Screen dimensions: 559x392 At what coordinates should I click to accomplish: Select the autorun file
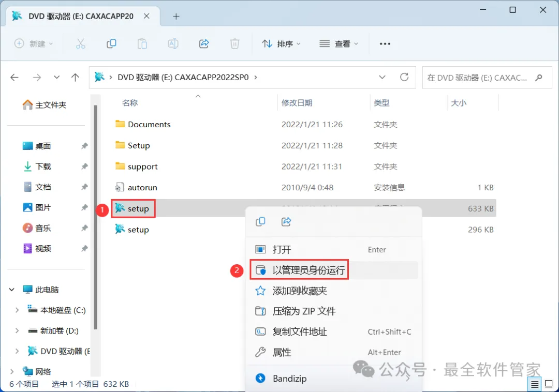point(136,187)
